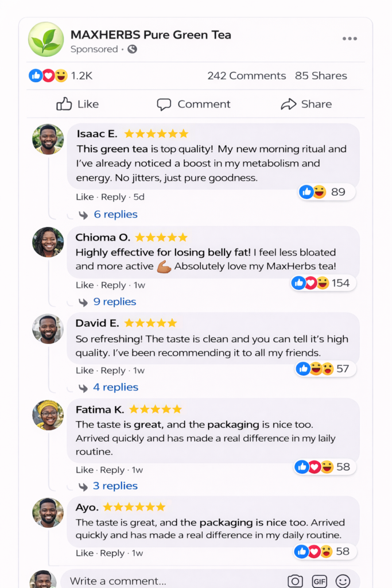The image size is (392, 588).
Task: Click reaction emojis beside 1.2K count
Action: point(48,76)
